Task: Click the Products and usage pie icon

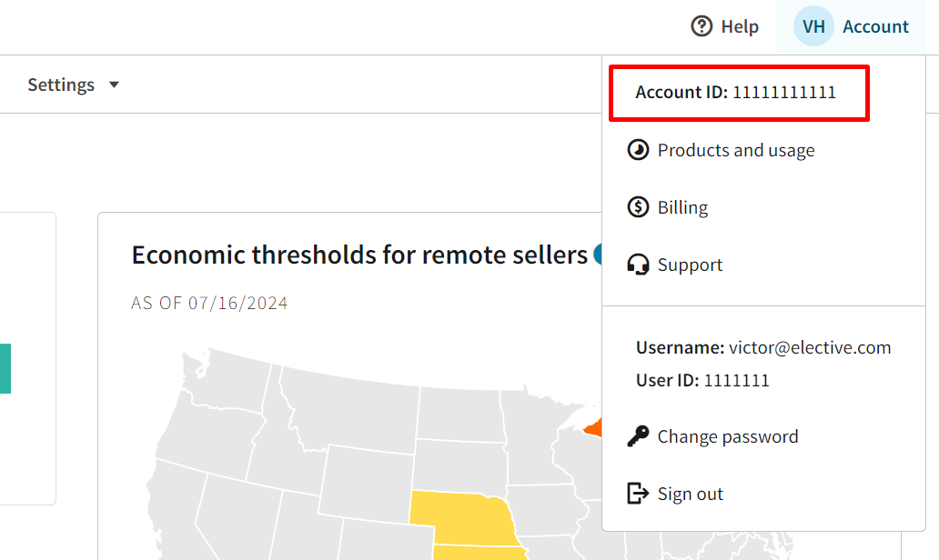Action: click(639, 150)
